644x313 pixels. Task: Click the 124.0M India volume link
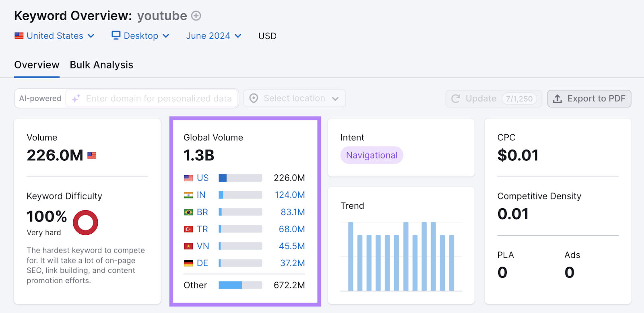tap(290, 195)
